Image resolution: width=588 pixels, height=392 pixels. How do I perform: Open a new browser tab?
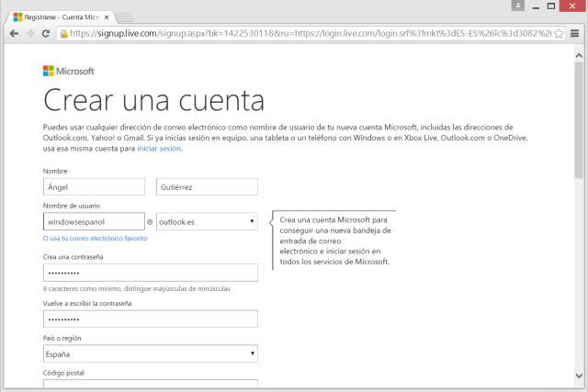(125, 17)
